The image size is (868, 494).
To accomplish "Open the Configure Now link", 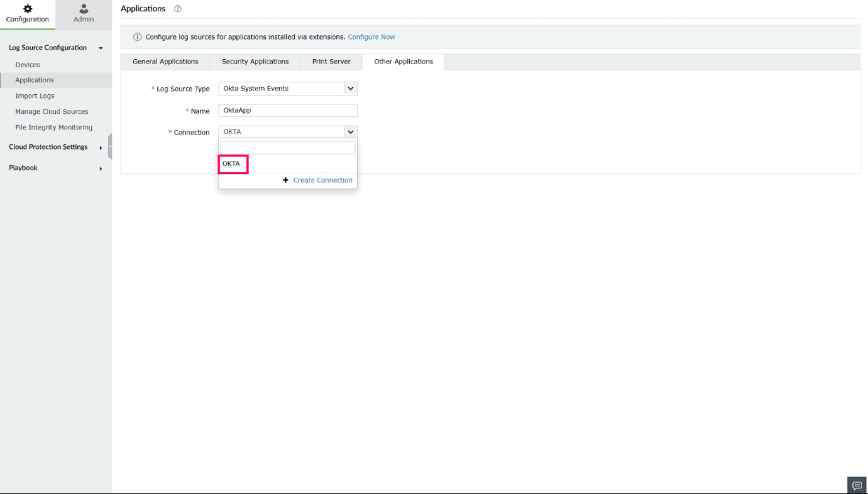I will click(371, 37).
